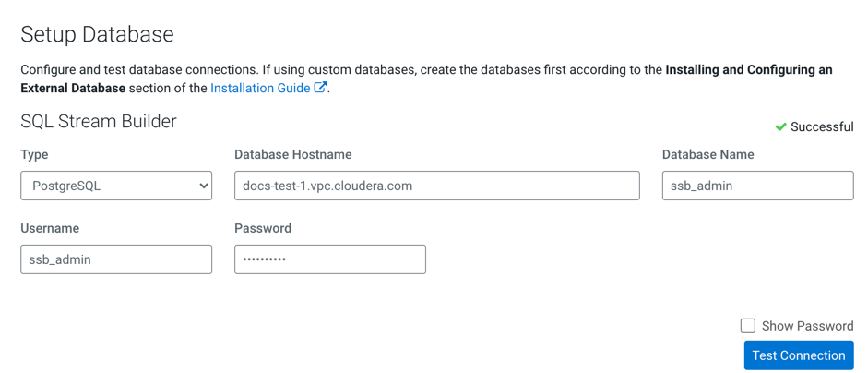The height and width of the screenshot is (373, 868).
Task: Click the external-link icon after Installation Guide
Action: (x=320, y=88)
